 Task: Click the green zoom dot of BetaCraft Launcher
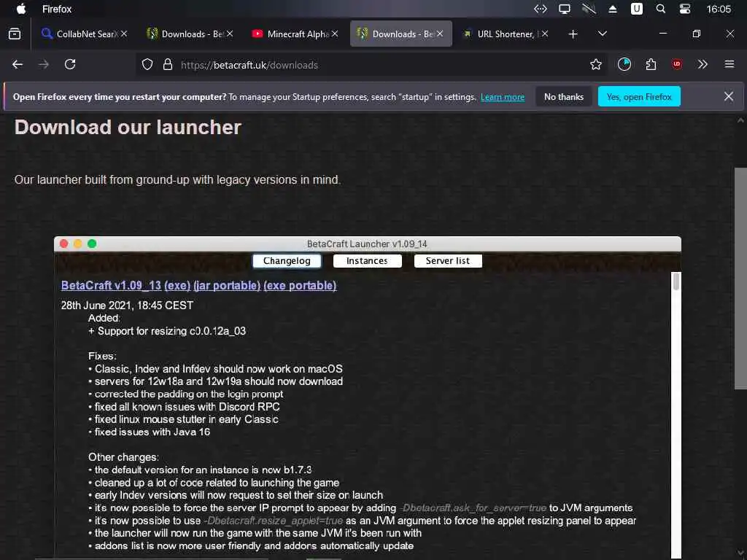[92, 244]
